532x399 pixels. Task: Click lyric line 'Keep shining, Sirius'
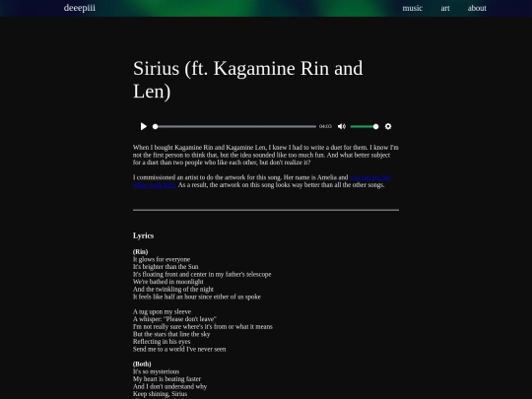pos(161,394)
